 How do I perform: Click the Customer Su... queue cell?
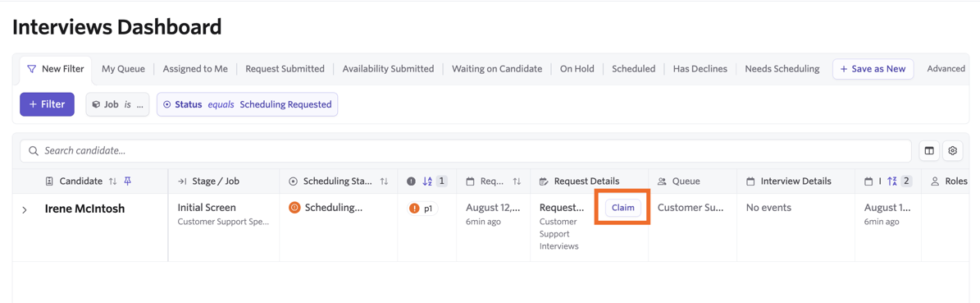pos(691,207)
